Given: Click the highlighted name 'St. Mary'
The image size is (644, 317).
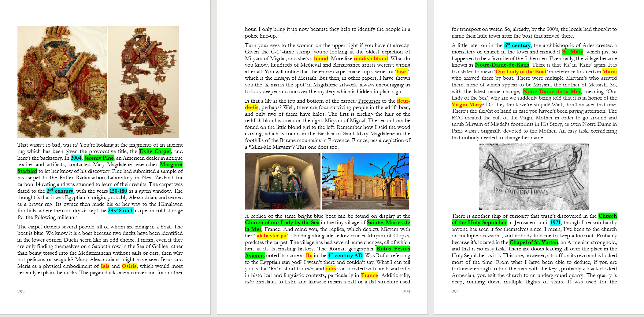Looking at the screenshot, I should point(572,52).
